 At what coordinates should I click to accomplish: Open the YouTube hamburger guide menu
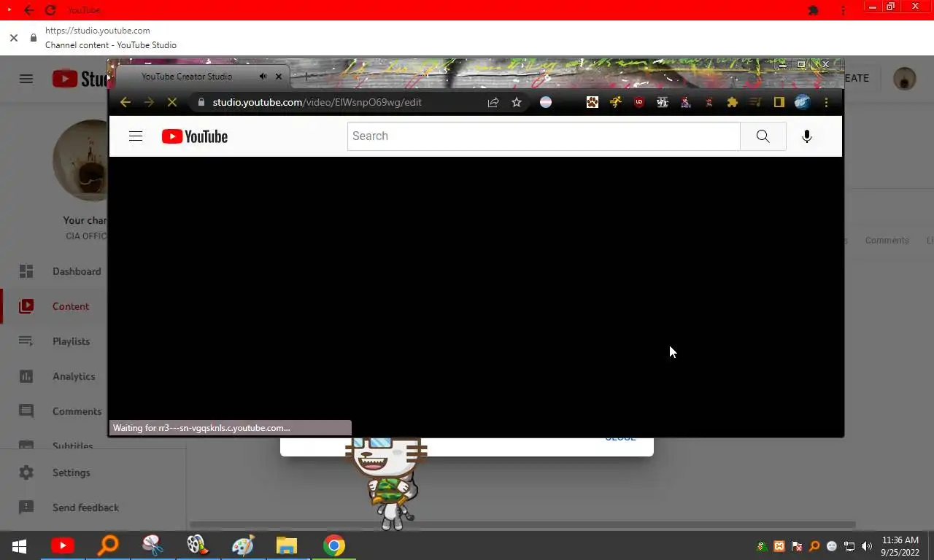click(x=136, y=136)
